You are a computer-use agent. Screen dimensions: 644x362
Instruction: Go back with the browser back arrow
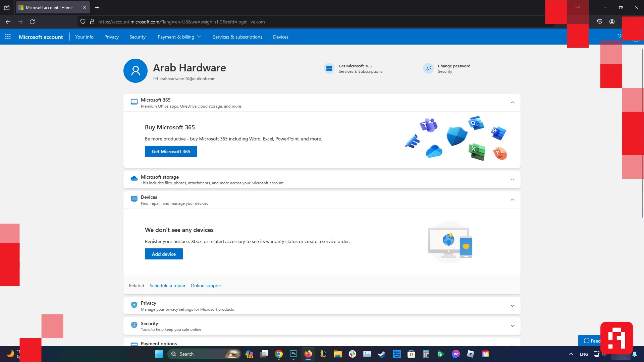8,22
